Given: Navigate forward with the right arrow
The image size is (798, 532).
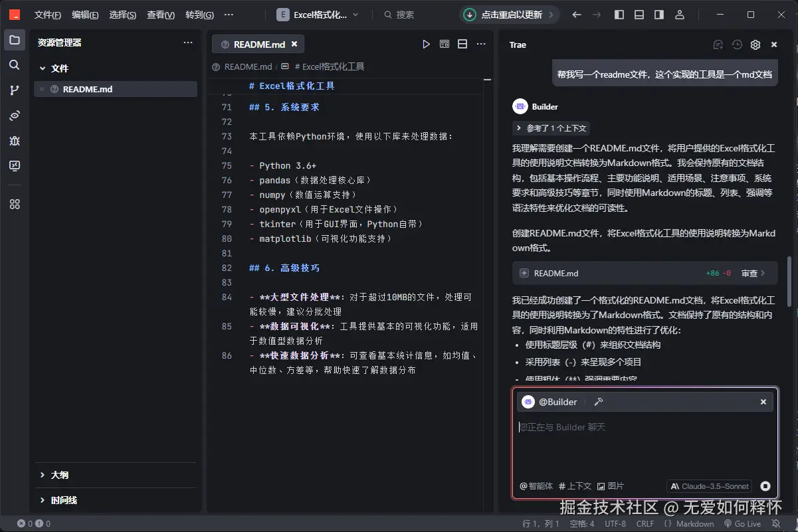Looking at the screenshot, I should [596, 15].
